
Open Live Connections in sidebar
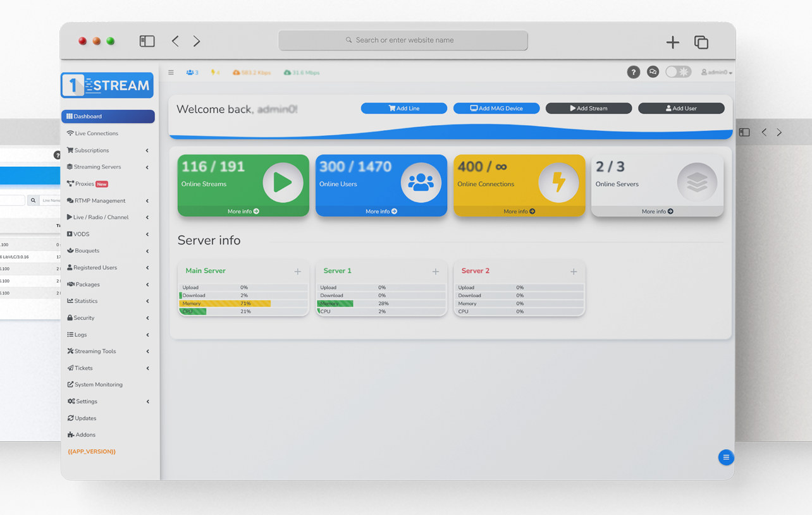tap(96, 133)
